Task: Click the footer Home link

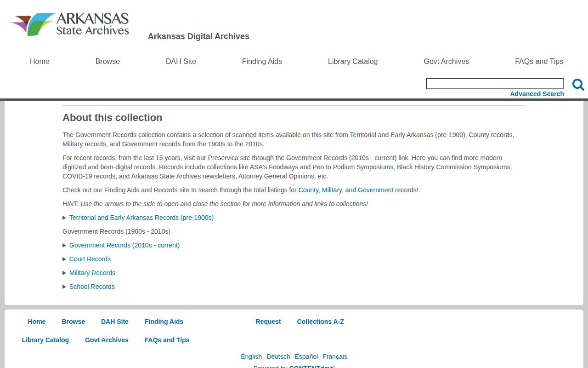Action: click(37, 322)
